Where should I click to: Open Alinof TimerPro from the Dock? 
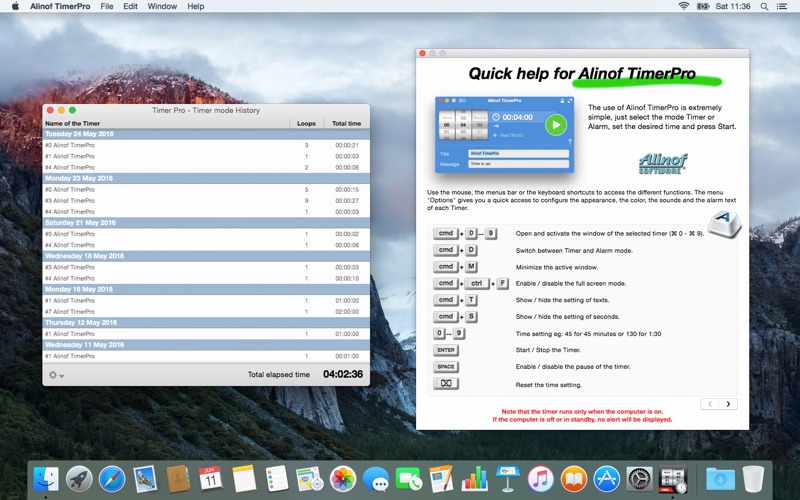tap(673, 479)
